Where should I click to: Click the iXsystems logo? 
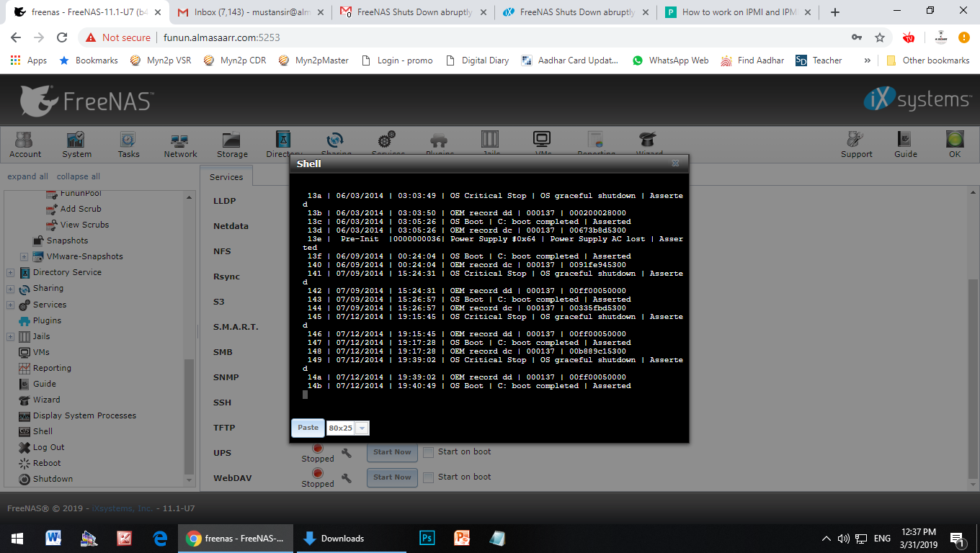[x=917, y=100]
